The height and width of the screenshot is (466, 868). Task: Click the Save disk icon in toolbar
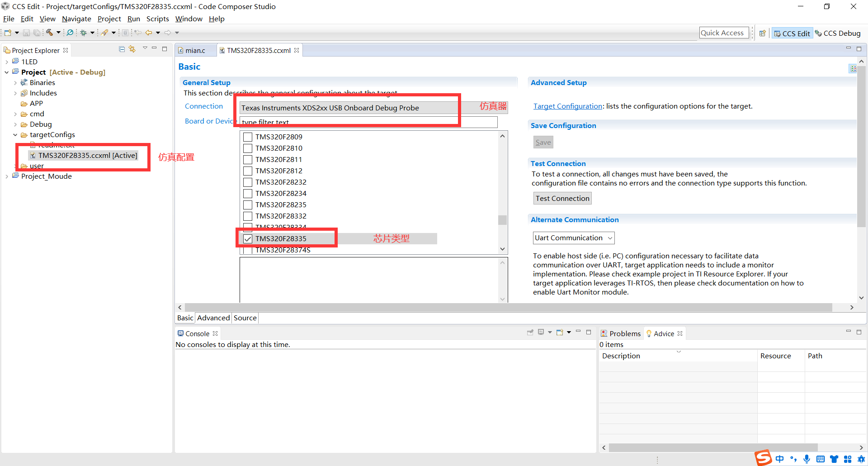[26, 33]
